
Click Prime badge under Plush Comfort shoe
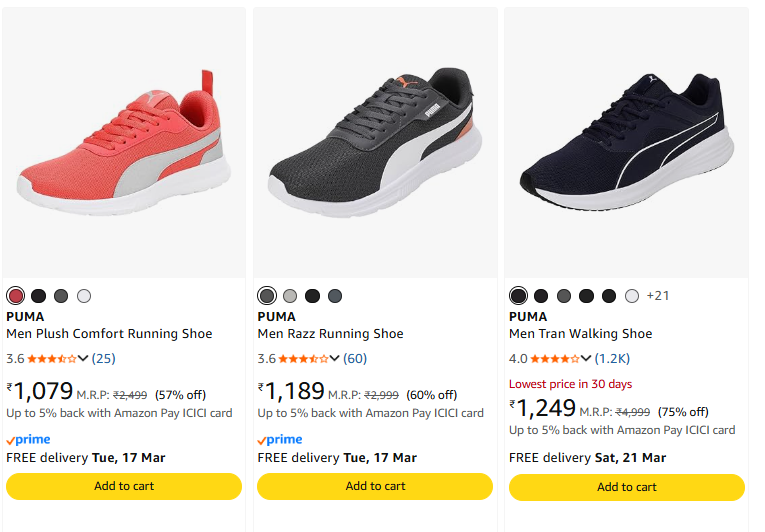pyautogui.click(x=28, y=440)
